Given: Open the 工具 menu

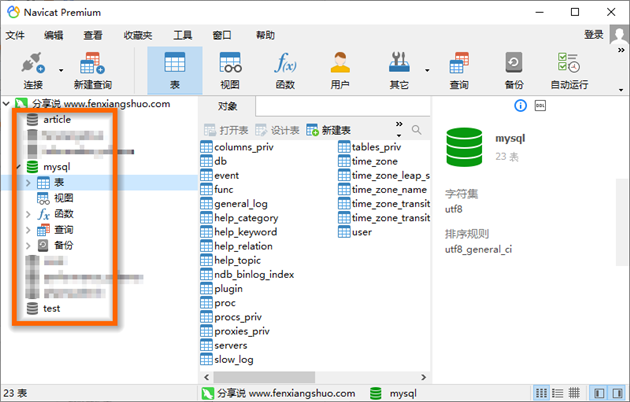Looking at the screenshot, I should click(182, 35).
